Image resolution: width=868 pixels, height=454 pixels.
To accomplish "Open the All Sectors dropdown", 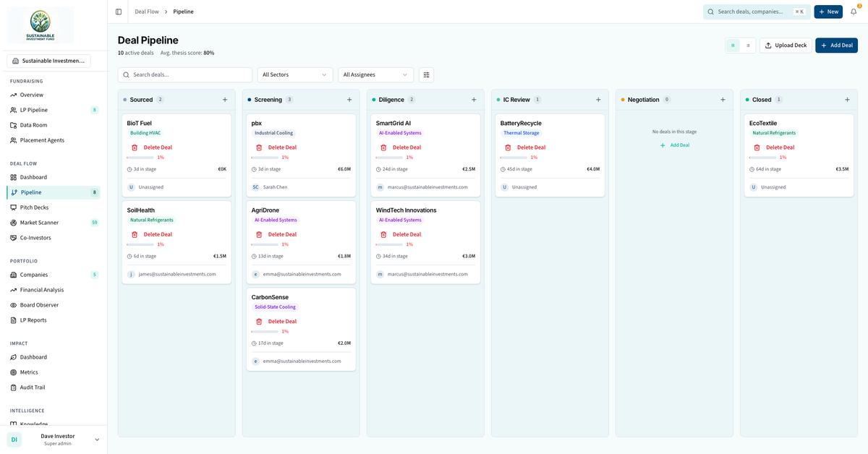I will (x=295, y=74).
